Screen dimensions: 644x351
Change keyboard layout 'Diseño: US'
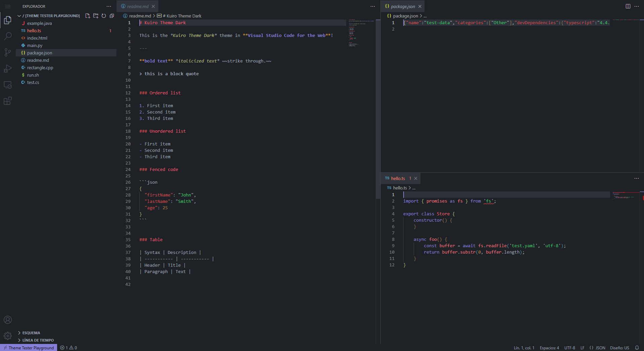pos(619,348)
